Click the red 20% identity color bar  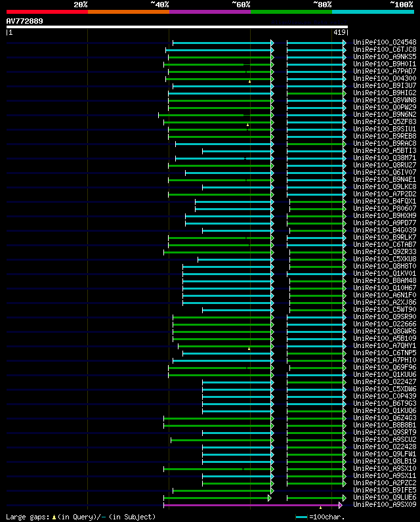47,12
